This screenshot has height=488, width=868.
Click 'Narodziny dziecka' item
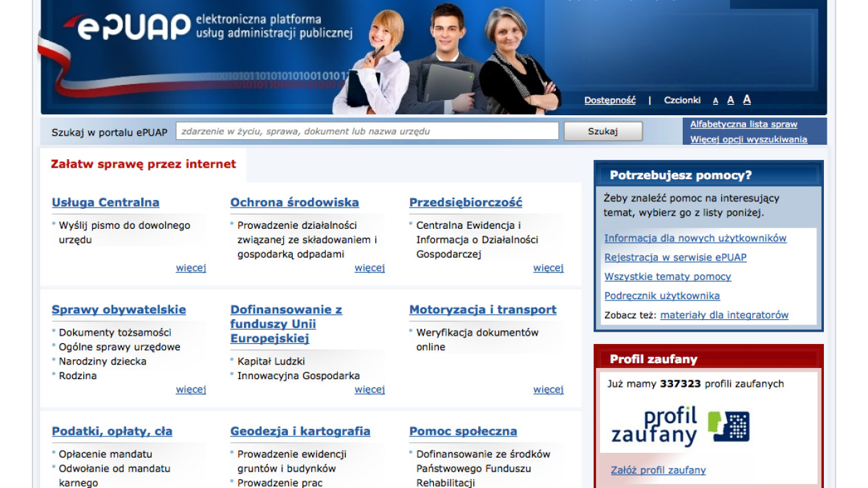[103, 361]
